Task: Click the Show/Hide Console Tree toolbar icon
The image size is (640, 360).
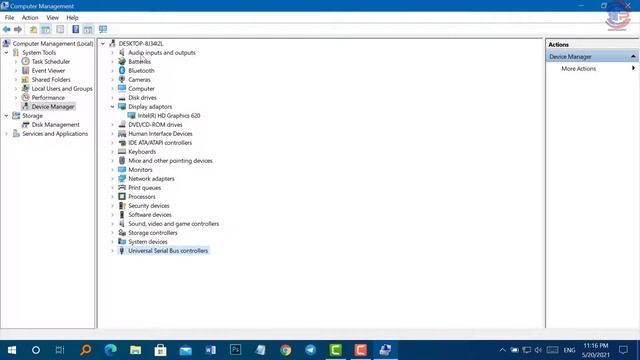Action: (46, 29)
